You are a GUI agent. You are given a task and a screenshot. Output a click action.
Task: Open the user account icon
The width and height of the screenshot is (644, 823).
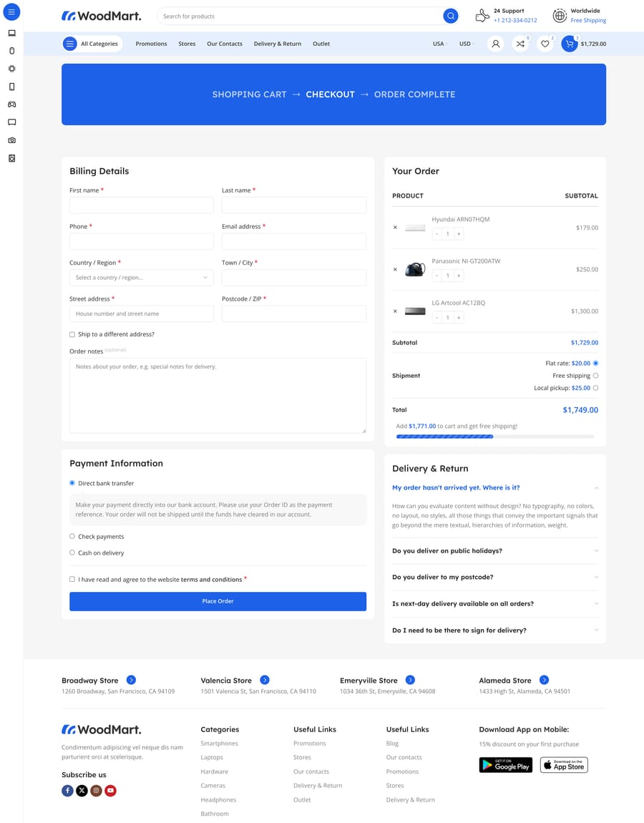(x=495, y=44)
